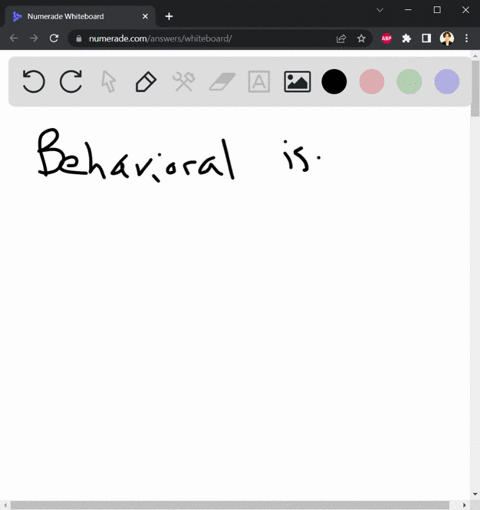The width and height of the screenshot is (480, 510).
Task: Choose the pink pen color
Action: point(372,81)
